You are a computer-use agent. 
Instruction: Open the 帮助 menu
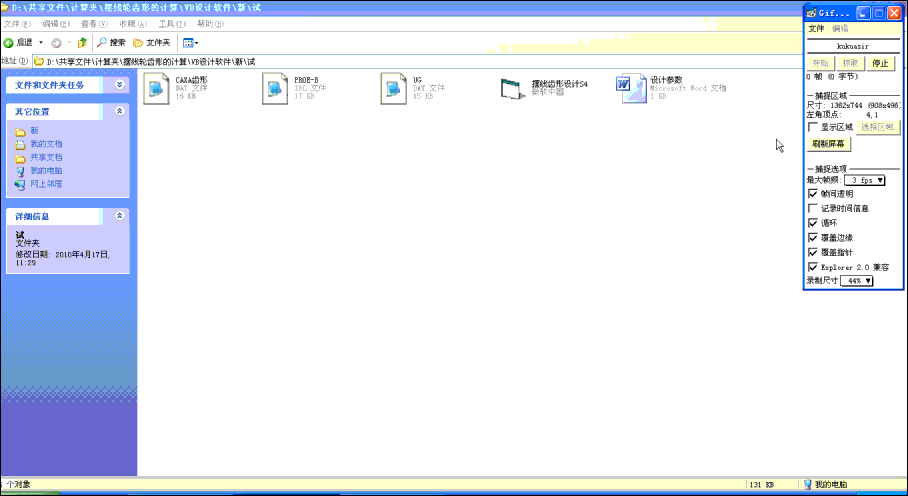210,24
